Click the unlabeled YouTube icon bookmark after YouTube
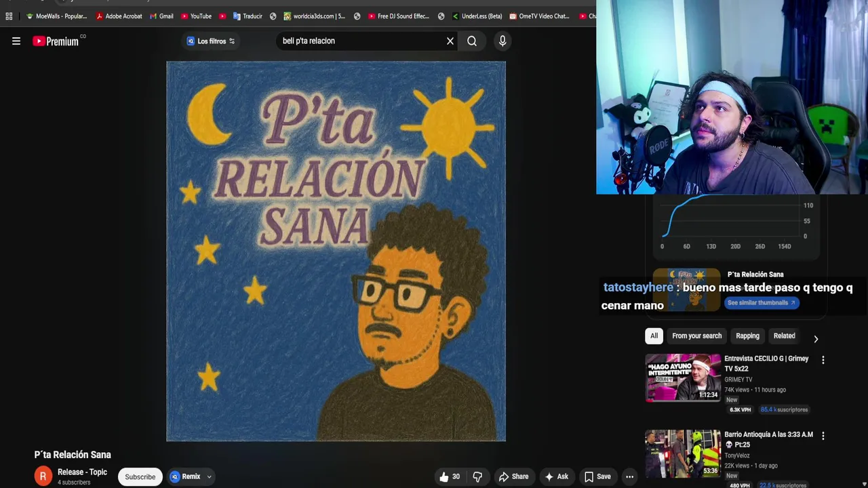This screenshot has width=868, height=488. (x=222, y=16)
